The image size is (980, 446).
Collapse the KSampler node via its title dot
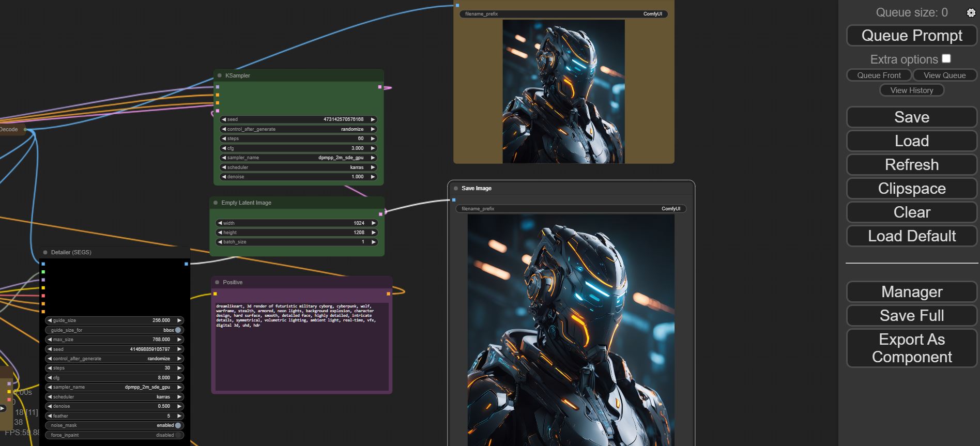coord(220,75)
